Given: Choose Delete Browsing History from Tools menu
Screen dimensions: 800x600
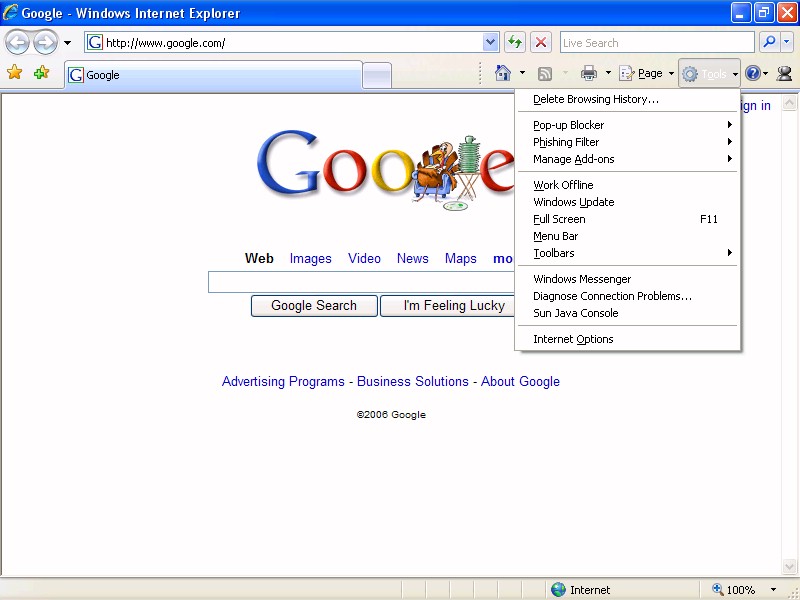Looking at the screenshot, I should pyautogui.click(x=628, y=99).
